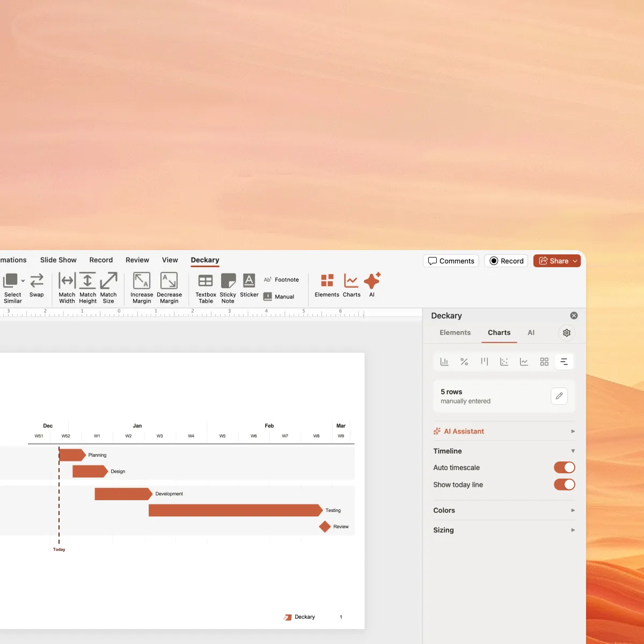Open Deckary panel settings gear

click(566, 333)
